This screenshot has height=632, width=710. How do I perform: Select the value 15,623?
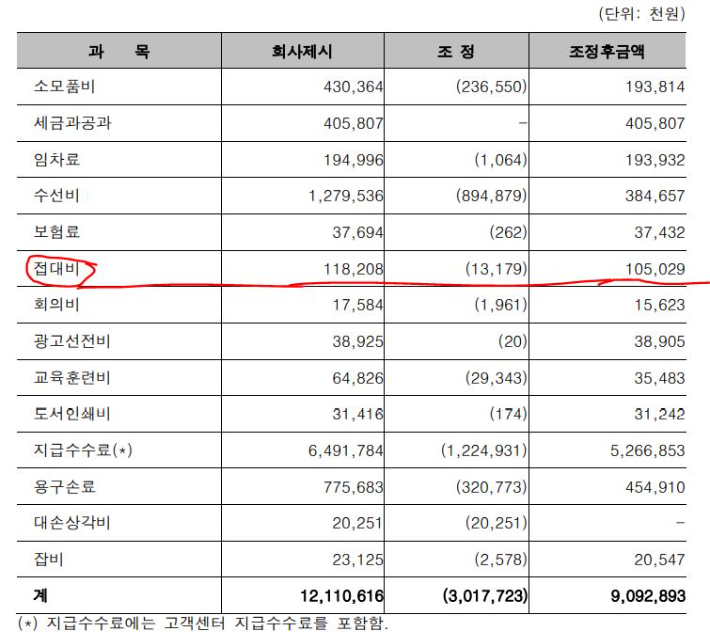point(659,305)
